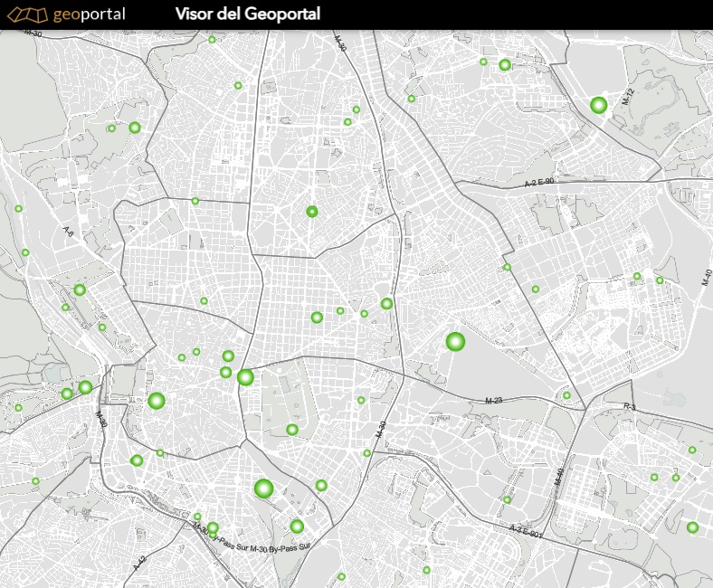713x588 pixels.
Task: Click the A-6 road label
Action: (x=68, y=232)
